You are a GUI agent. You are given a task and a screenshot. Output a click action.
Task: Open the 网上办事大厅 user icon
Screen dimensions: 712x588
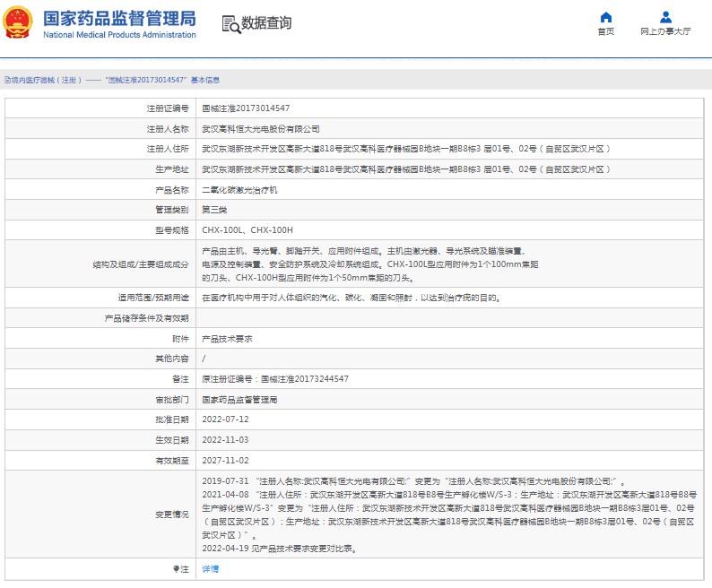(x=665, y=17)
